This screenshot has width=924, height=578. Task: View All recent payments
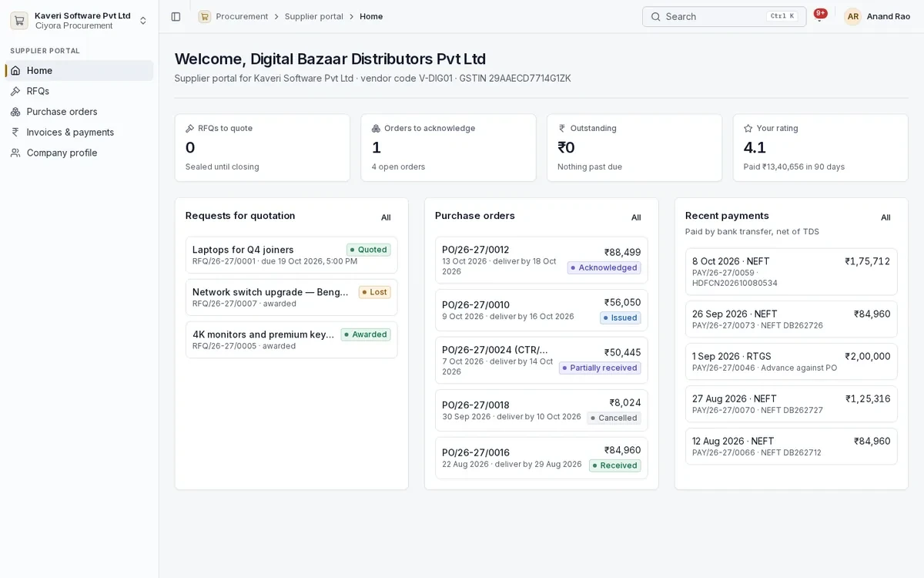pyautogui.click(x=885, y=217)
